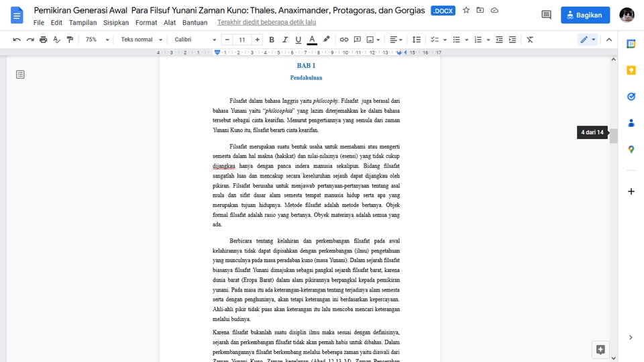644x362 pixels.
Task: Undo the last action
Action: click(x=17, y=40)
